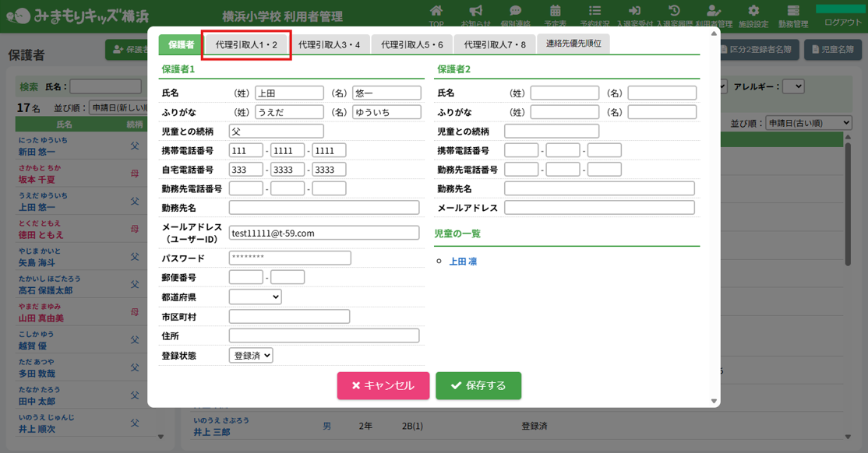The height and width of the screenshot is (453, 868).
Task: Select the 代理引取人3・4 tab
Action: (x=329, y=45)
